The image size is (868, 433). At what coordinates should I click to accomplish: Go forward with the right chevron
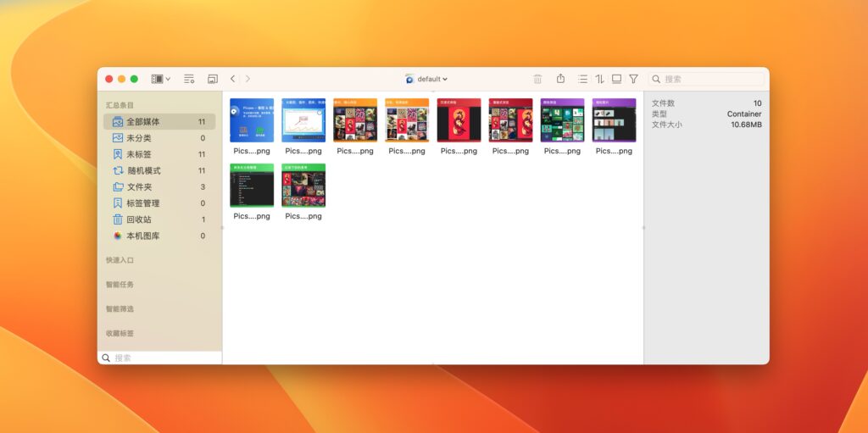click(248, 79)
